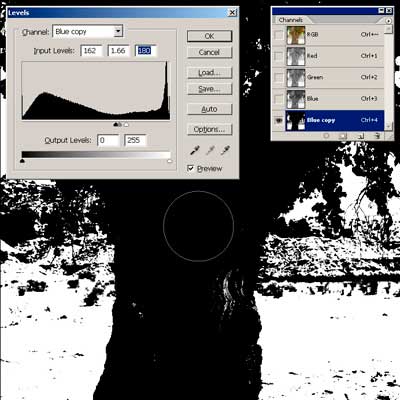
Task: Hide the Blue copy channel eye
Action: (x=279, y=120)
